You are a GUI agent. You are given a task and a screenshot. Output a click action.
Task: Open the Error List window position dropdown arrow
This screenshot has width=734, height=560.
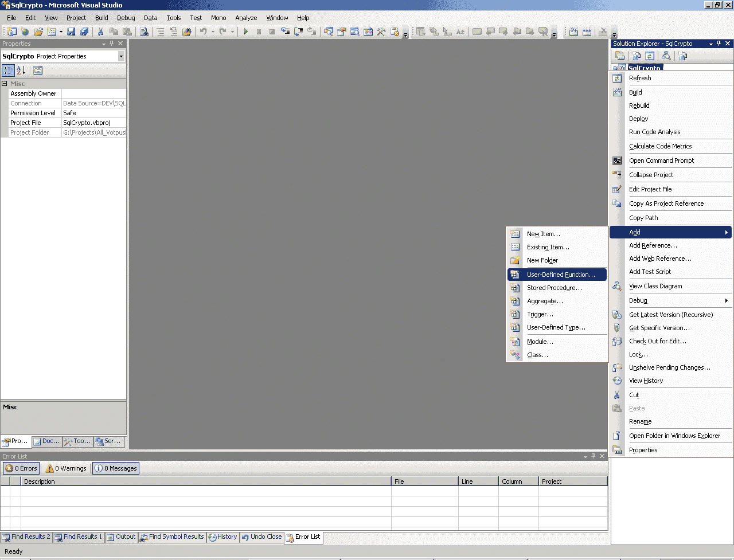click(585, 456)
